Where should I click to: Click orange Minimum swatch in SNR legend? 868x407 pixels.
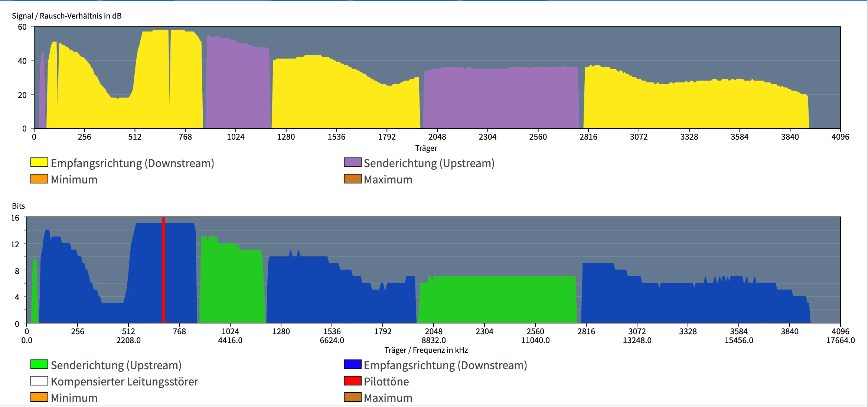point(39,179)
